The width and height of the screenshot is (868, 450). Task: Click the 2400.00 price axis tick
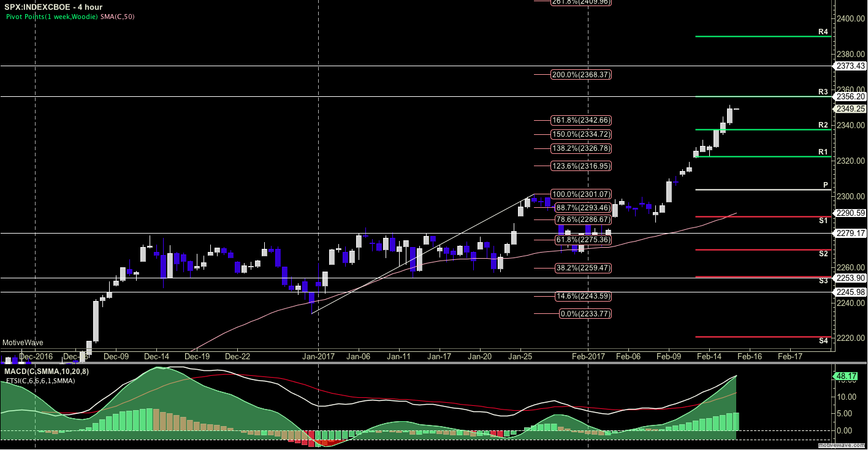(x=851, y=18)
